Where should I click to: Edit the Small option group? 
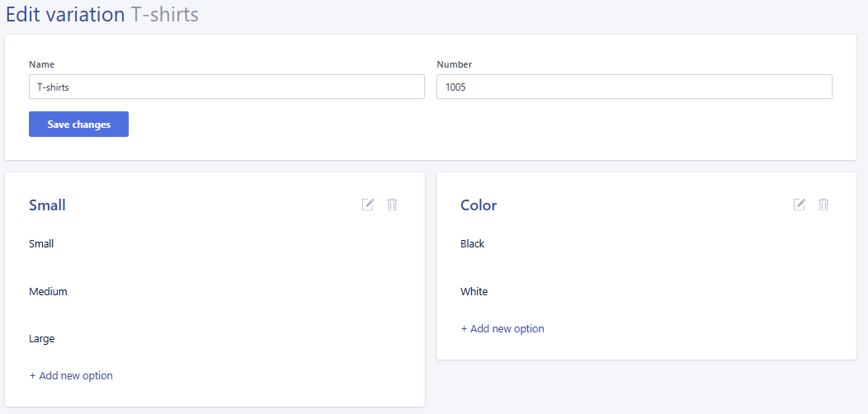click(367, 205)
